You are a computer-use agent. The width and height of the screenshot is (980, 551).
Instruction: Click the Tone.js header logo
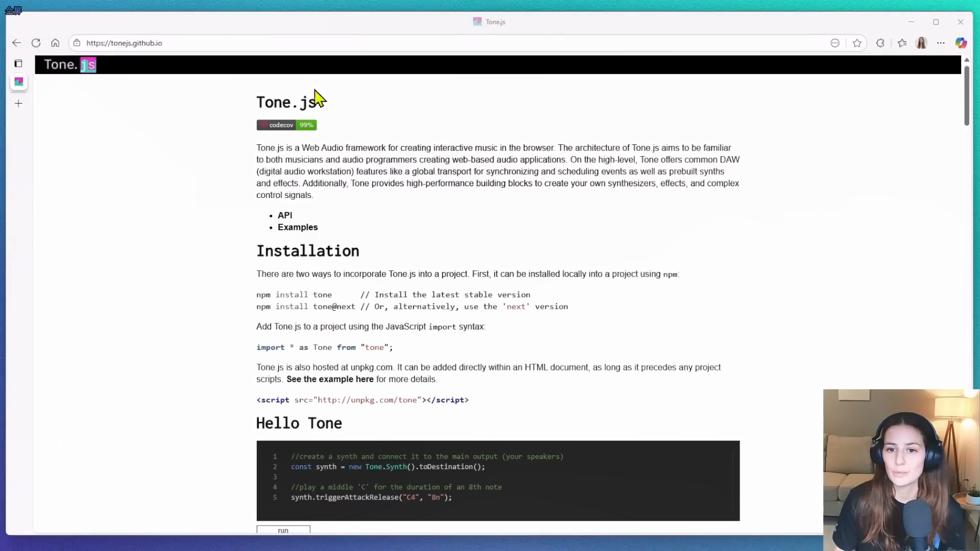tap(70, 65)
